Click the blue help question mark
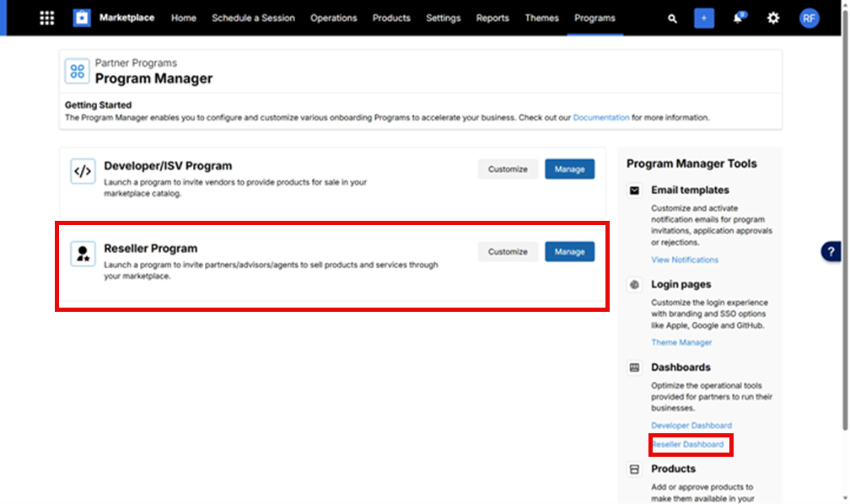This screenshot has width=850, height=504. pyautogui.click(x=831, y=252)
